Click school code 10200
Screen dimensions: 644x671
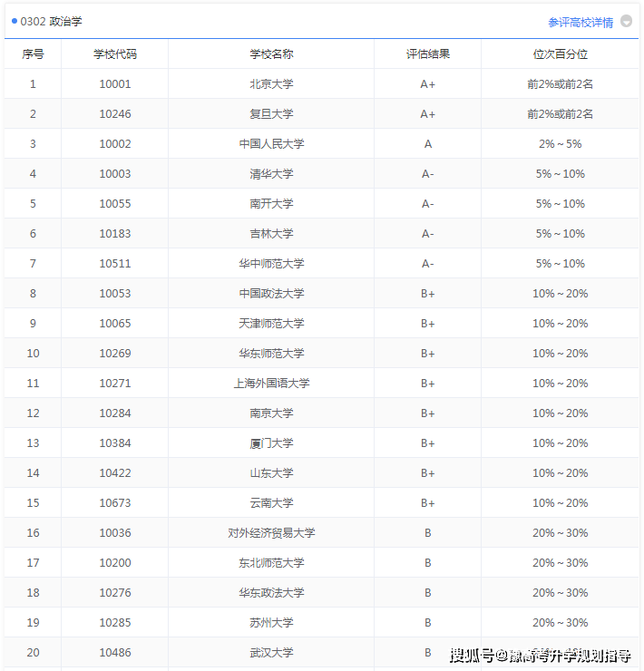[115, 564]
